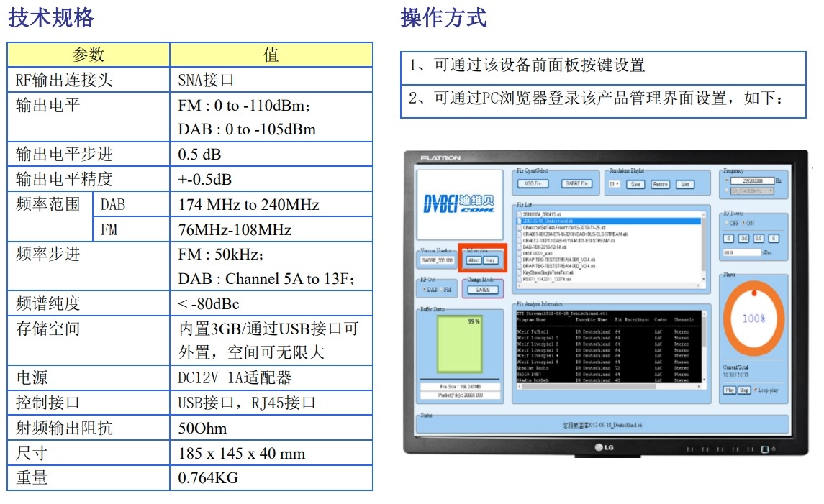The height and width of the screenshot is (504, 824).
Task: Select the FM RF output radio button
Action: (440, 290)
